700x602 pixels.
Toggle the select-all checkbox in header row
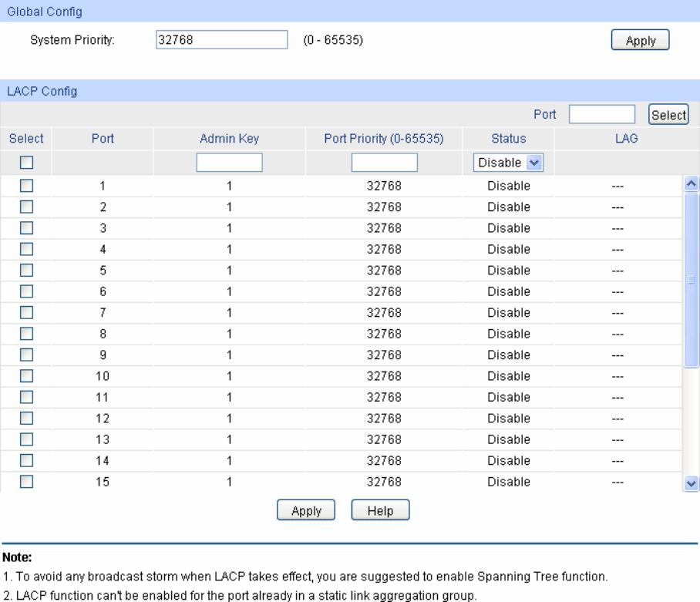27,163
